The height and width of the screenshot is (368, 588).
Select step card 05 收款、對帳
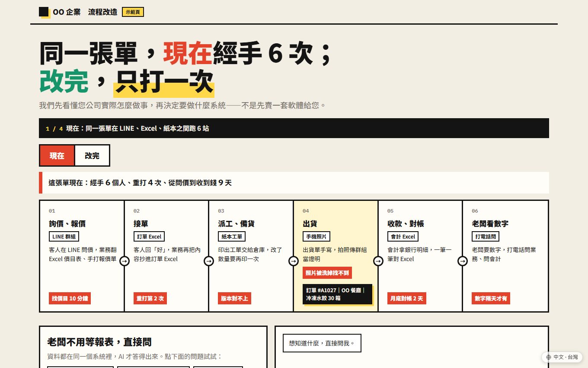420,256
